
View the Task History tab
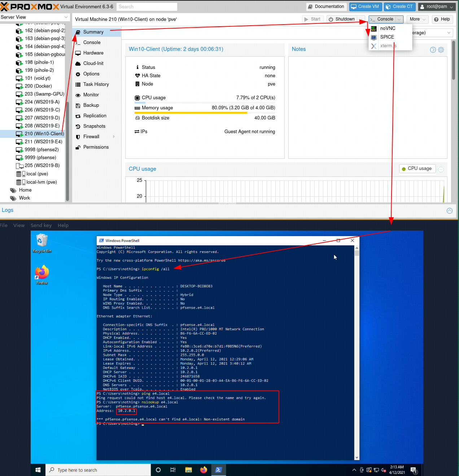tap(97, 84)
